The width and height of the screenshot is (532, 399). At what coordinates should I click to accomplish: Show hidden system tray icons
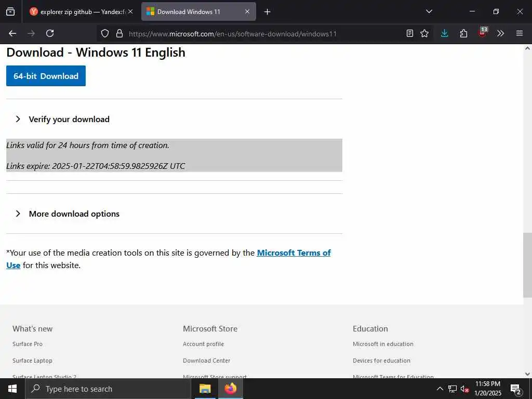tap(440, 389)
